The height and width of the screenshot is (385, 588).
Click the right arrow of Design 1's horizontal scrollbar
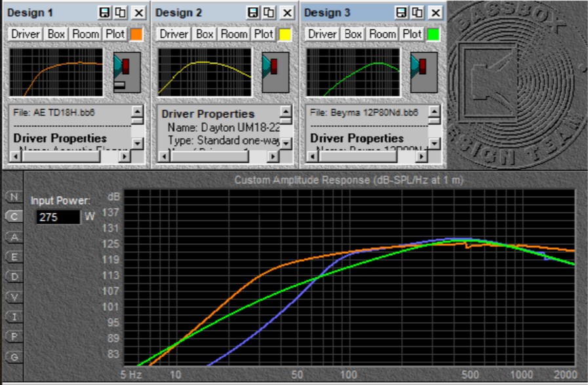pyautogui.click(x=124, y=156)
